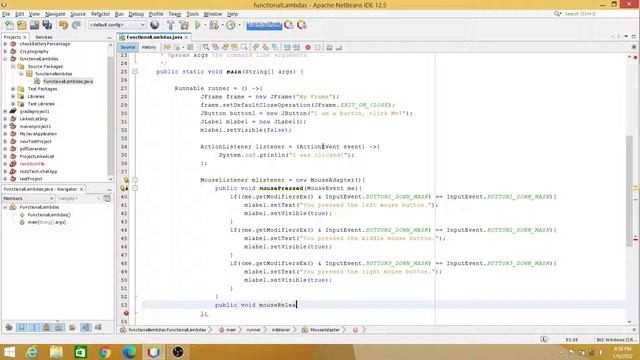Image resolution: width=640 pixels, height=360 pixels.
Task: Select main(String[] args) in Navigator
Action: [x=47, y=222]
